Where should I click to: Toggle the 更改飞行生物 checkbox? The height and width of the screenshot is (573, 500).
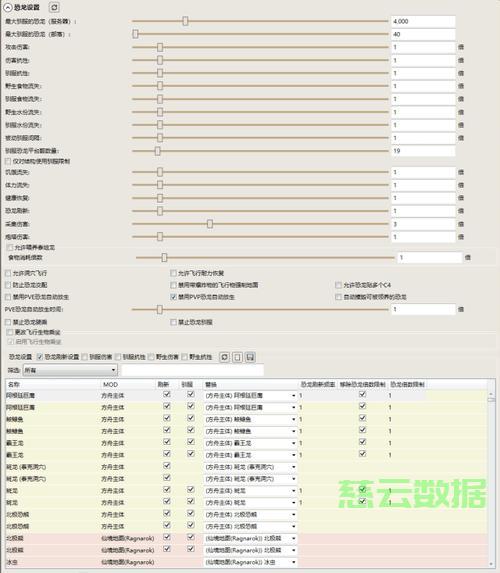click(10, 332)
